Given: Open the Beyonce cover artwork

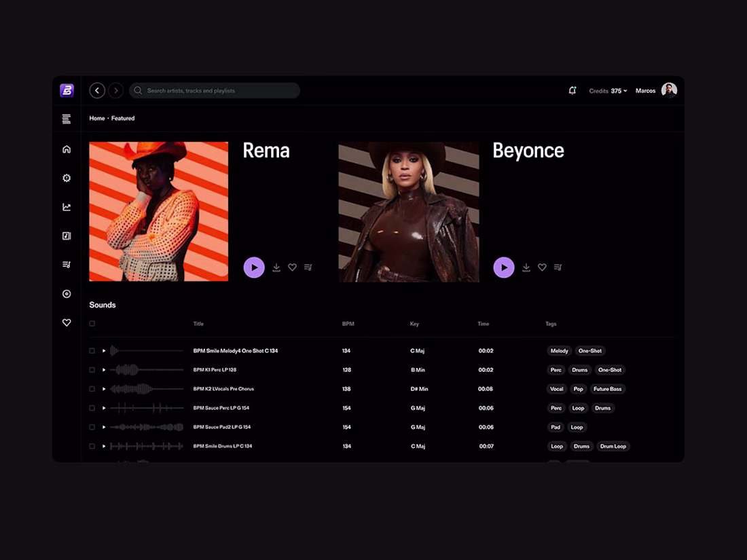Looking at the screenshot, I should (x=409, y=212).
